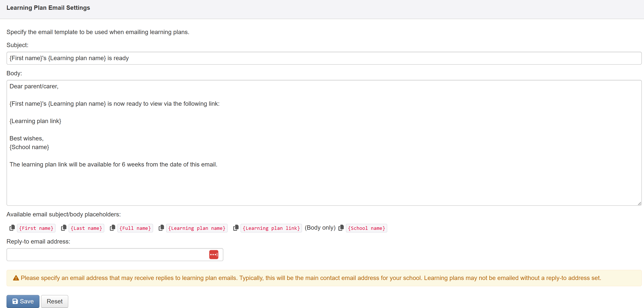Click the {Learning plan link} placeholder tag

pyautogui.click(x=271, y=228)
